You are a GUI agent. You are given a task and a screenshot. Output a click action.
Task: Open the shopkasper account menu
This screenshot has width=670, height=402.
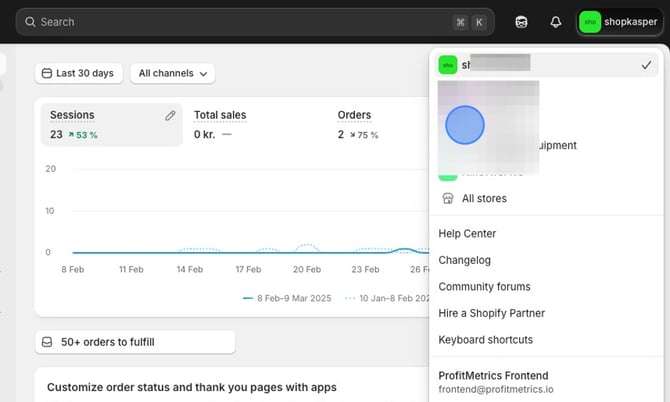(x=619, y=22)
